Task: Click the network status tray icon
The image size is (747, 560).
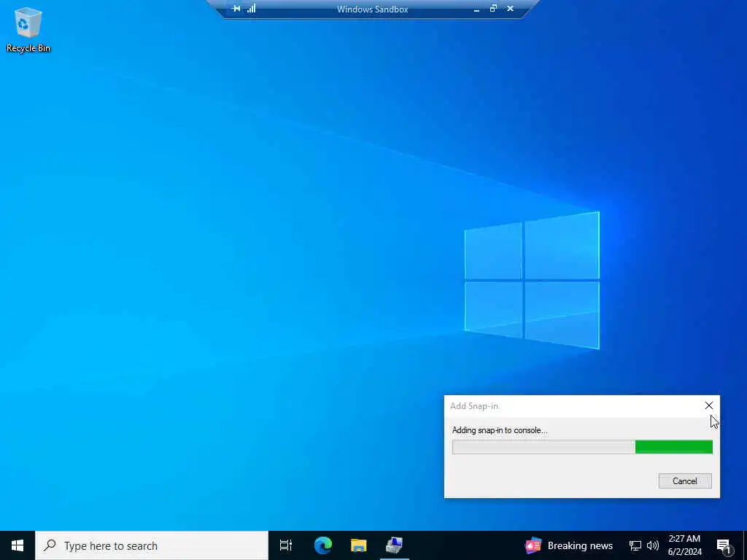Action: click(635, 545)
